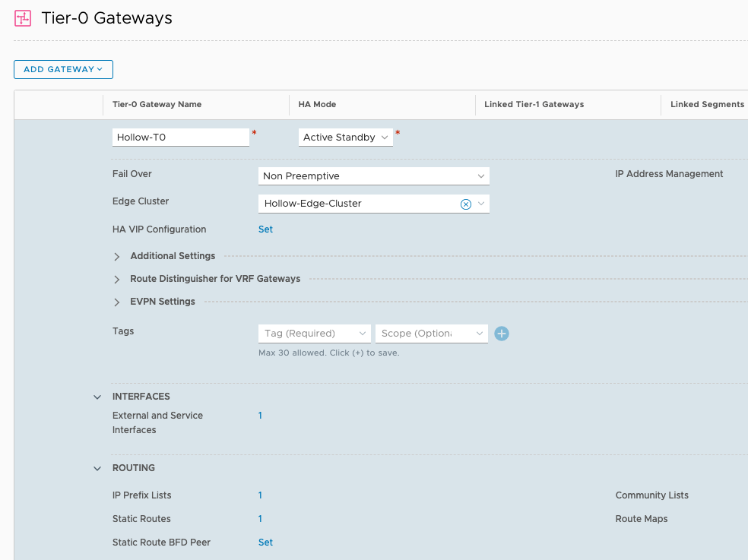Image resolution: width=748 pixels, height=560 pixels.
Task: Open External and Service Interfaces count link
Action: [x=260, y=416]
